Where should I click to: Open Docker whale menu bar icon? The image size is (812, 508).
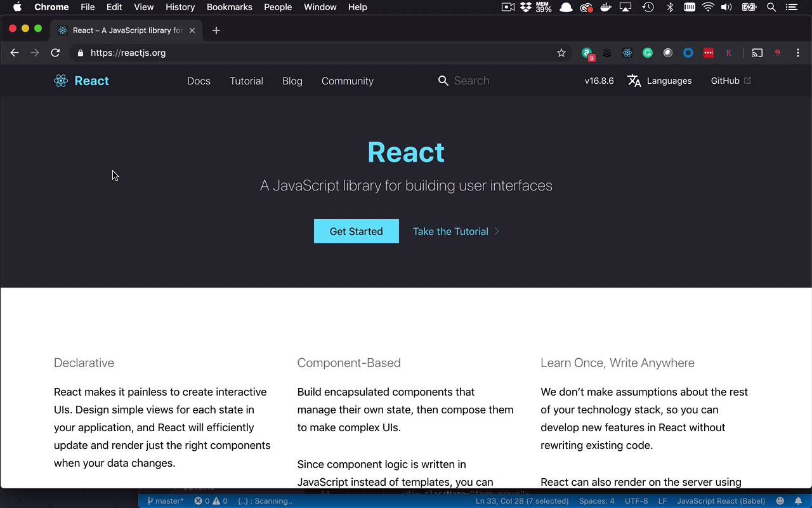(606, 7)
